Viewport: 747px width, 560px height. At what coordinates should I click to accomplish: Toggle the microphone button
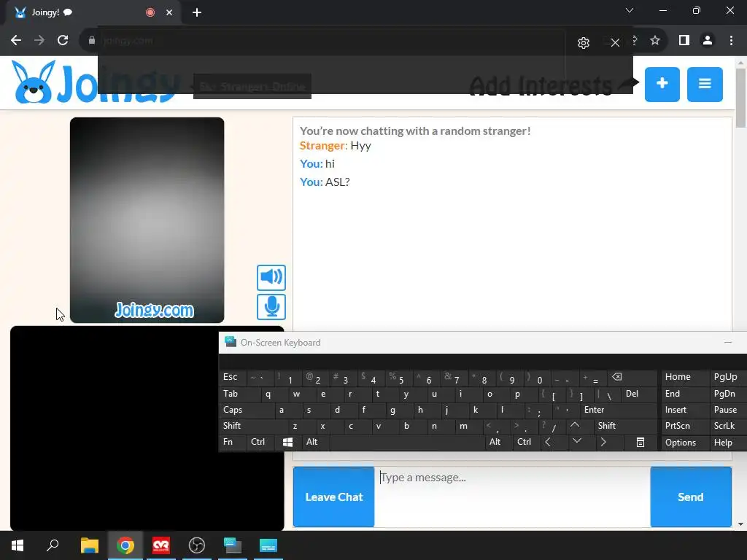point(271,307)
